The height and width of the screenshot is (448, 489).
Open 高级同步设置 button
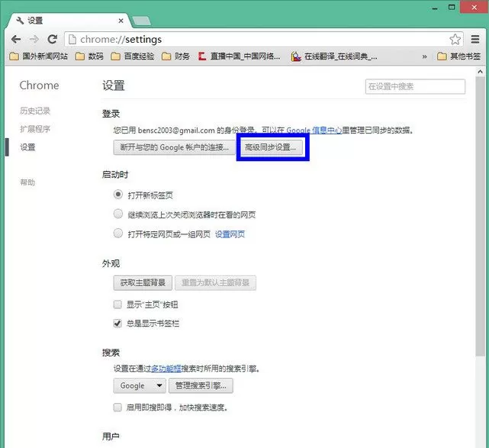[x=270, y=147]
